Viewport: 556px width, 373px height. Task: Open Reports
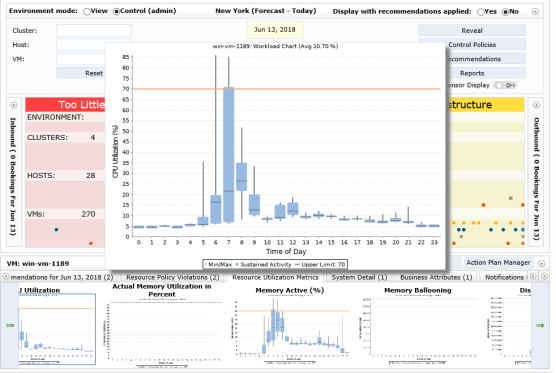[485, 73]
